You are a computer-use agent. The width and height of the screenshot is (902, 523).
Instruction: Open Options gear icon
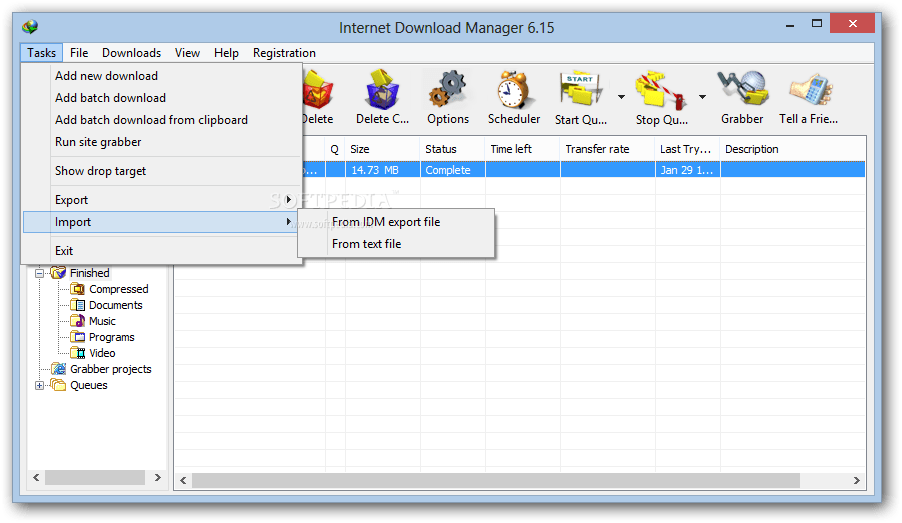pos(447,90)
